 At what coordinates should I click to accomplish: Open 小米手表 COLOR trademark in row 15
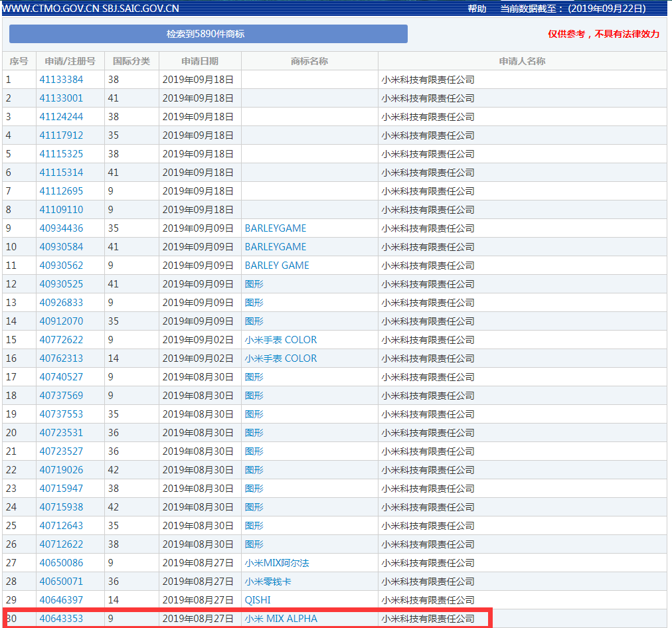point(281,340)
